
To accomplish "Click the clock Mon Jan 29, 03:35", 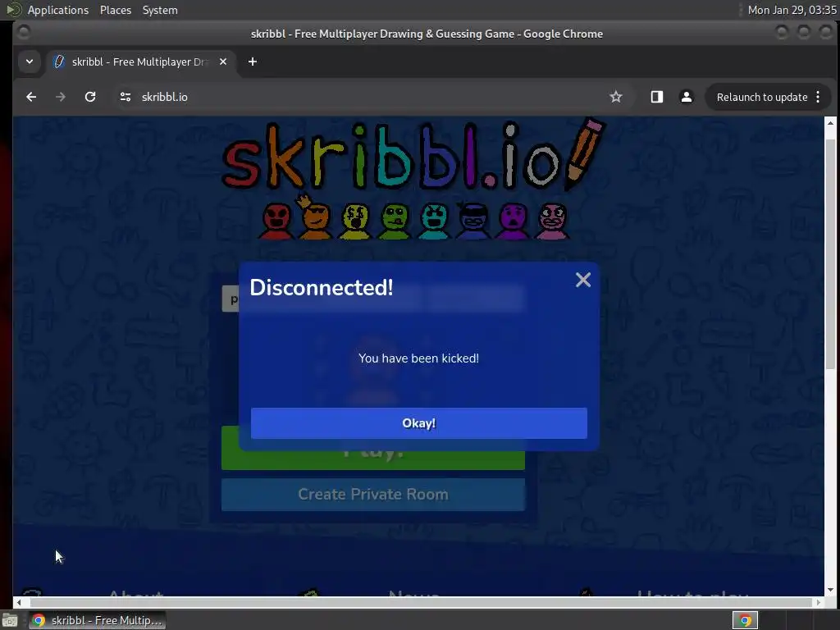I will [792, 10].
